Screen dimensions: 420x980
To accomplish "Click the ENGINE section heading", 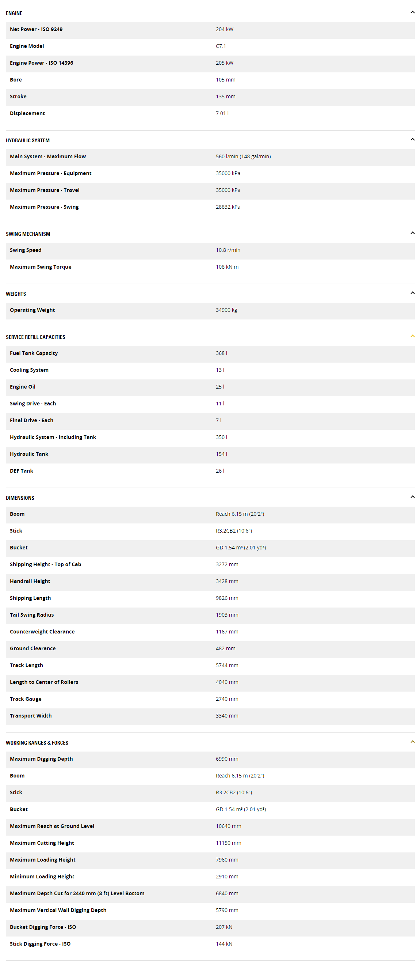I will [14, 13].
